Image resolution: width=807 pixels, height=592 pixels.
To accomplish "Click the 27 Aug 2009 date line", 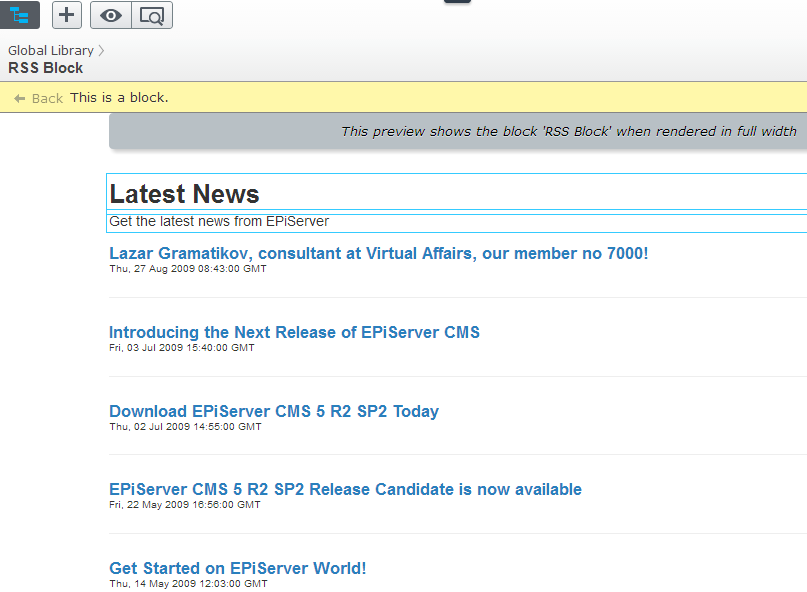I will click(188, 269).
